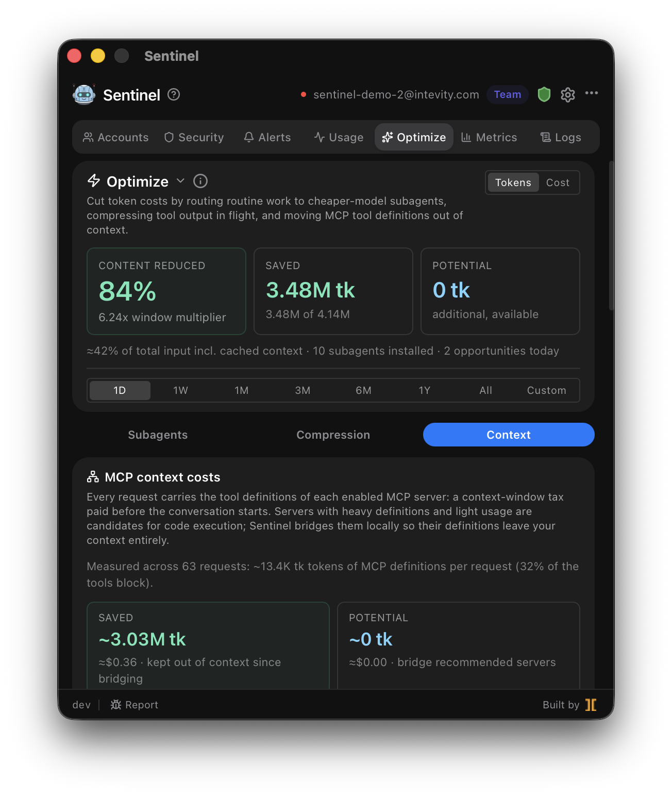Click the 'dev' label in footer
This screenshot has width=672, height=796.
tap(81, 705)
